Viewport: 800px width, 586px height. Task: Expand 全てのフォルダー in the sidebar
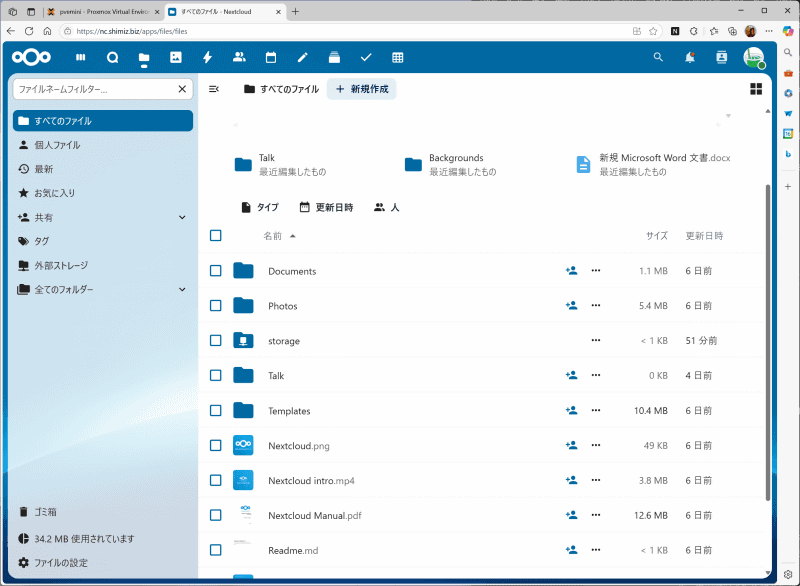[x=181, y=290]
